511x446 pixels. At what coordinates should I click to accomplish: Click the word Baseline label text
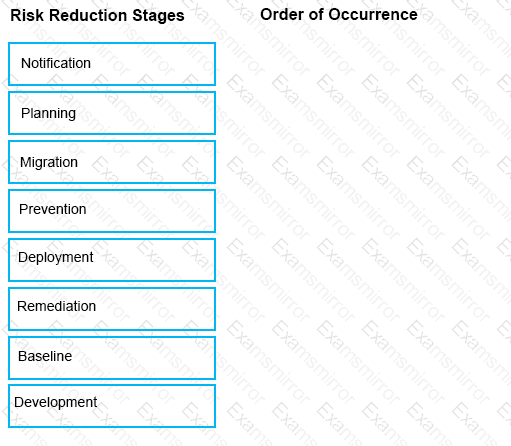pyautogui.click(x=45, y=356)
